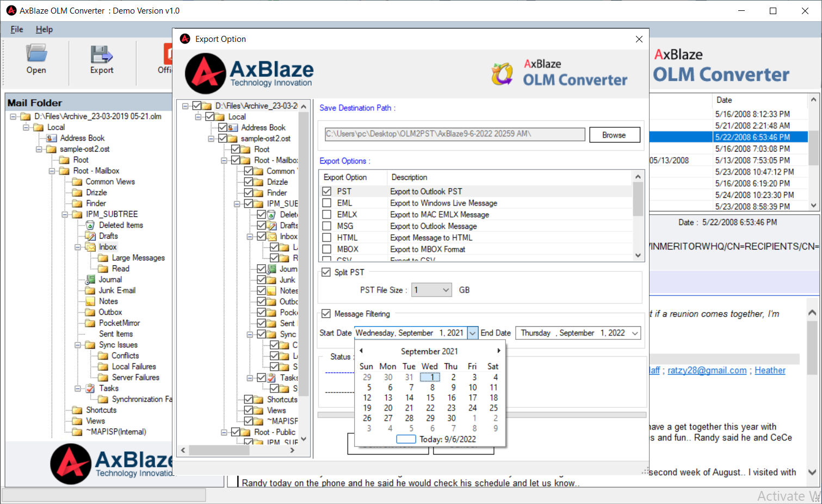The height and width of the screenshot is (504, 822).
Task: Click the destination path input field
Action: [x=455, y=134]
